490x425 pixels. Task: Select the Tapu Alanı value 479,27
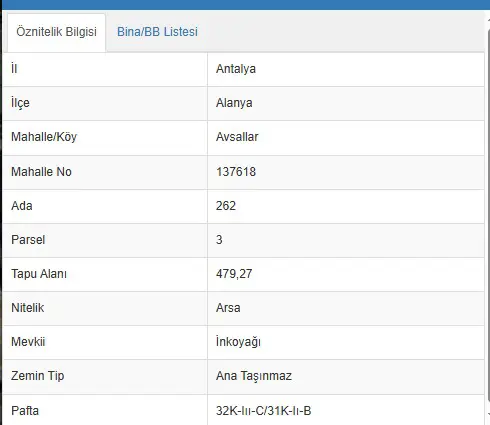(234, 274)
